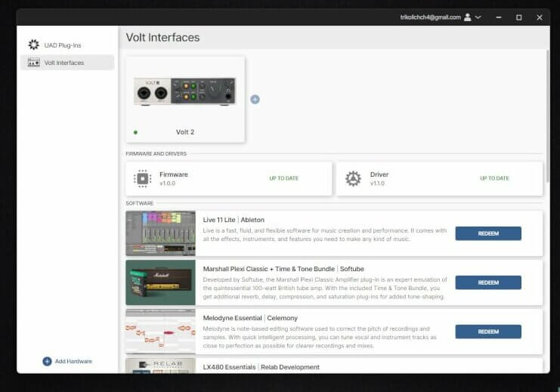Screen dimensions: 560x392
Task: Click the Marshall Plexi Classic title
Action: pyautogui.click(x=283, y=269)
